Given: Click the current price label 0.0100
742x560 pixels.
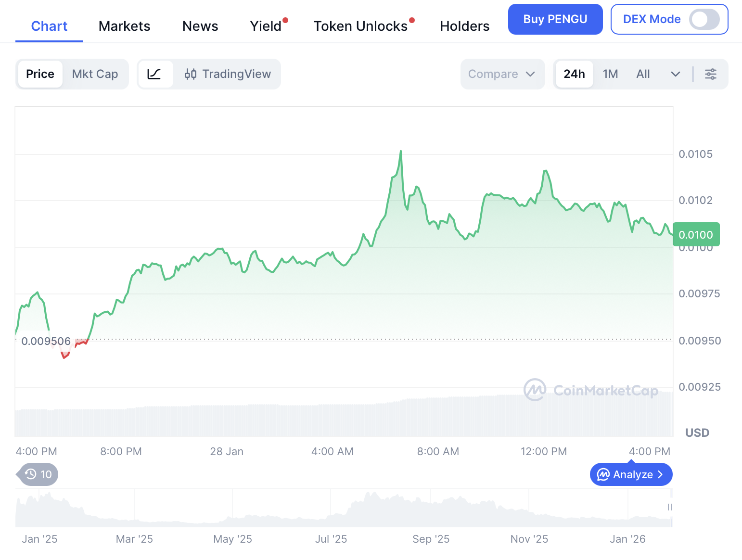Looking at the screenshot, I should (x=696, y=235).
